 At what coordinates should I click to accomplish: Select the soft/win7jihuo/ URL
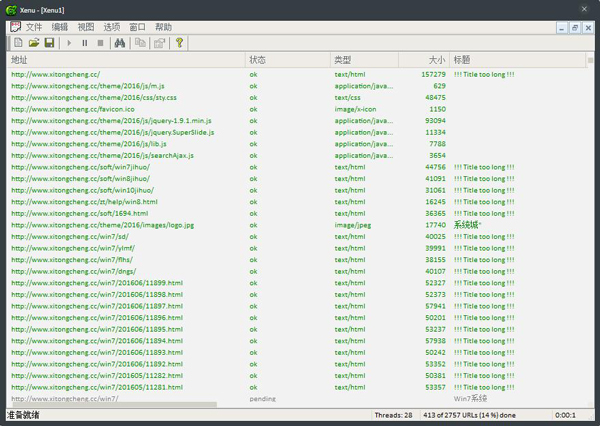(80, 167)
